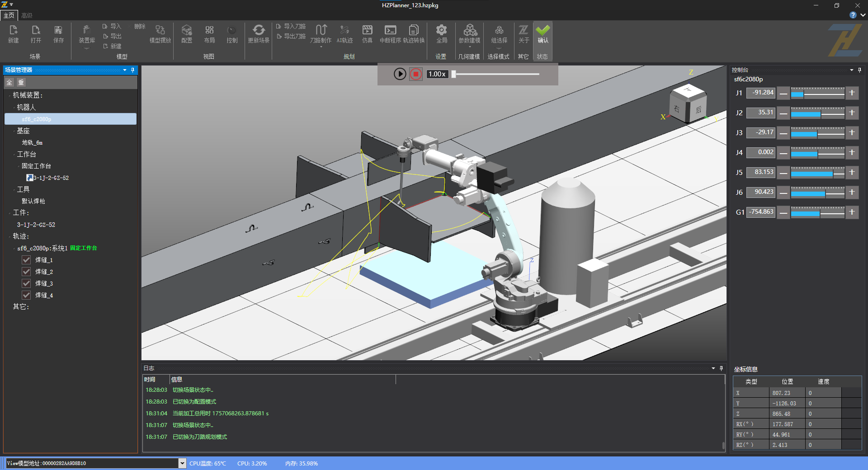Collapse the 轨迹 tree node
The width and height of the screenshot is (868, 470).
click(x=9, y=236)
